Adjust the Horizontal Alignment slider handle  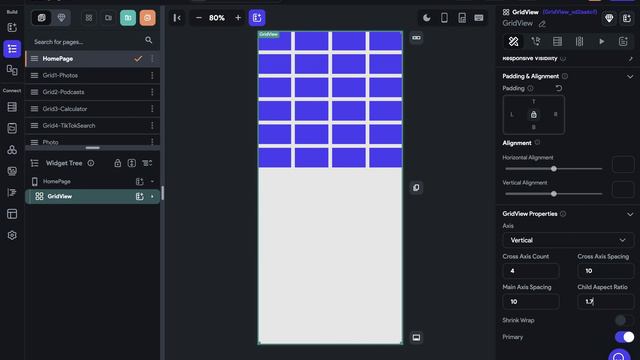click(x=553, y=169)
